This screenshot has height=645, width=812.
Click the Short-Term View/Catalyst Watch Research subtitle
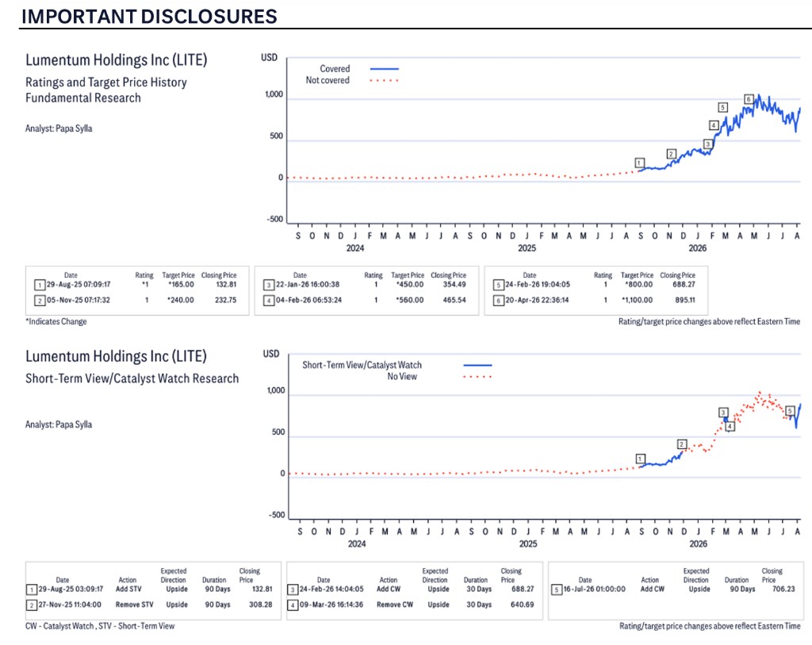(132, 378)
